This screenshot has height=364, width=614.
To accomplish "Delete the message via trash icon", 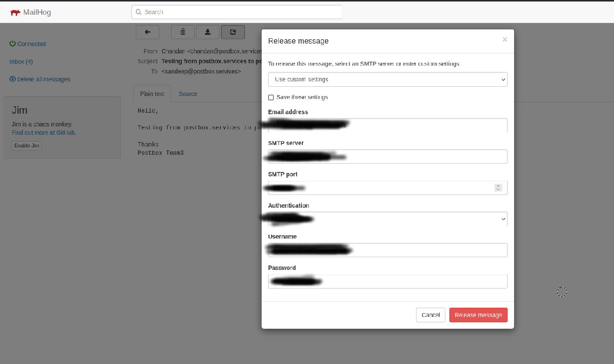I will click(182, 32).
